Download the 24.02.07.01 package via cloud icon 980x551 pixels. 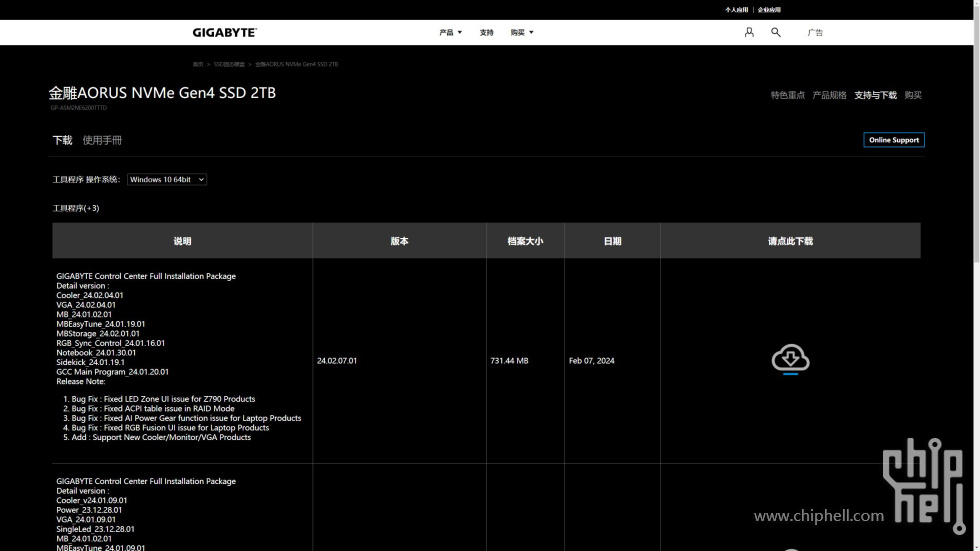click(791, 359)
